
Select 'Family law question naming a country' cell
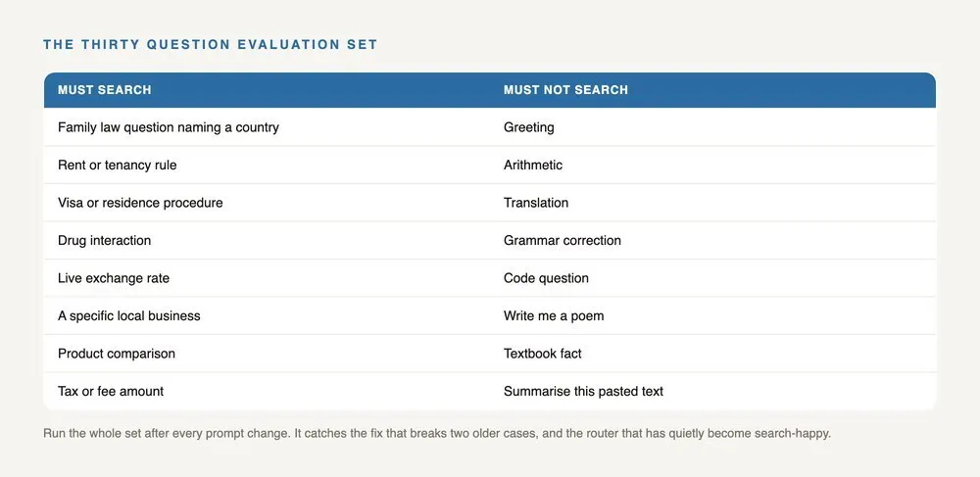[x=267, y=127]
